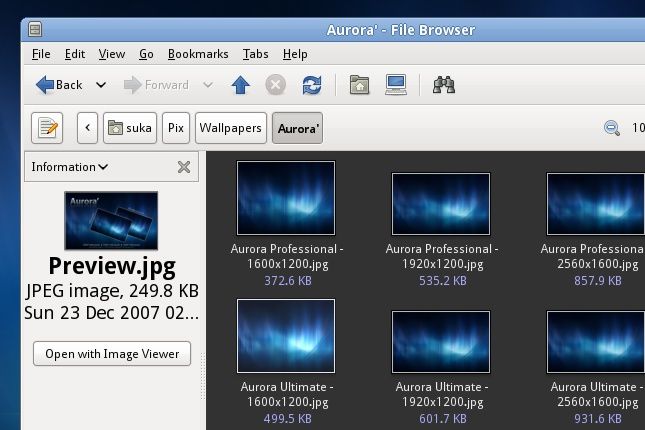Select the Aurora Ultimate - 1920x1200.jpg thumbnail
This screenshot has width=645, height=430.
[x=441, y=342]
